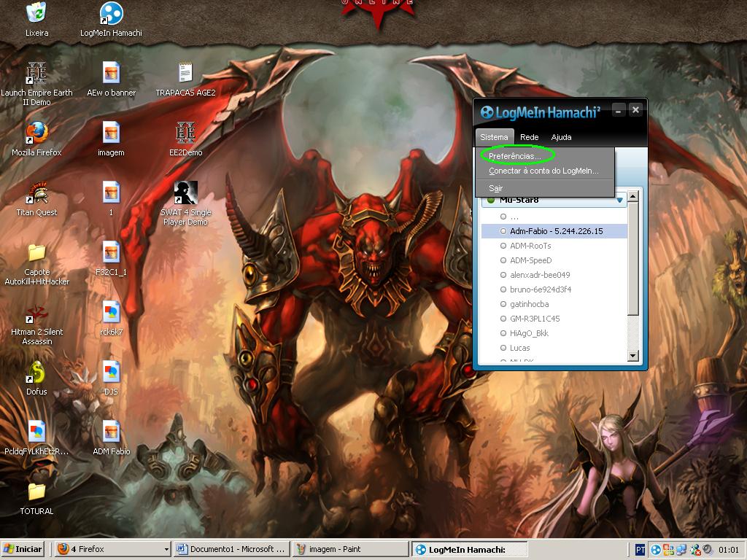
Task: Choose Preferências from the Sistema menu
Action: pyautogui.click(x=514, y=156)
